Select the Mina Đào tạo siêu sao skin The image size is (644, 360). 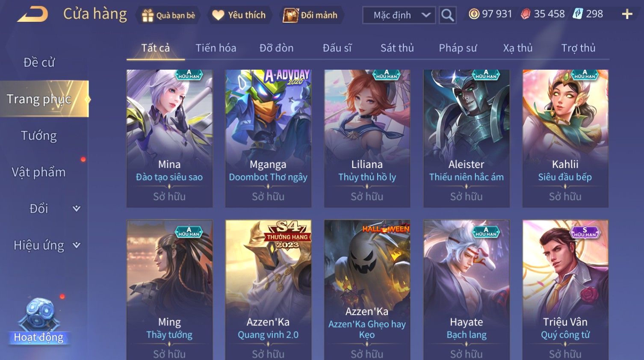pos(169,139)
